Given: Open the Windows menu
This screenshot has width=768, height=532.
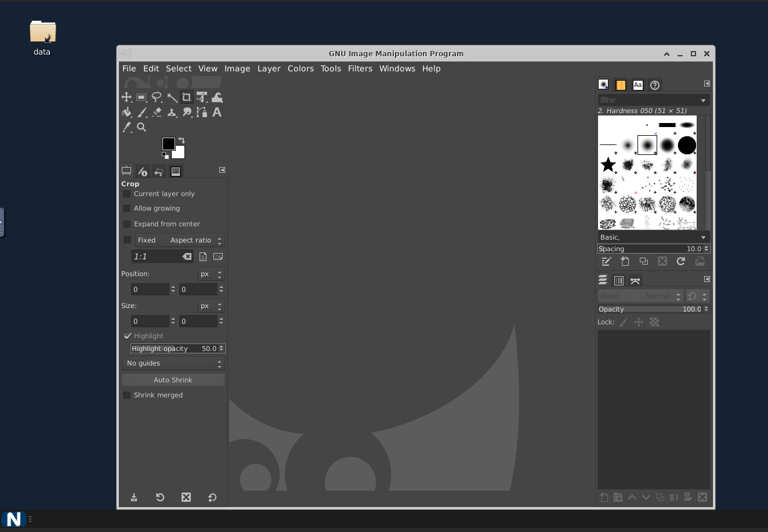Looking at the screenshot, I should pyautogui.click(x=397, y=68).
